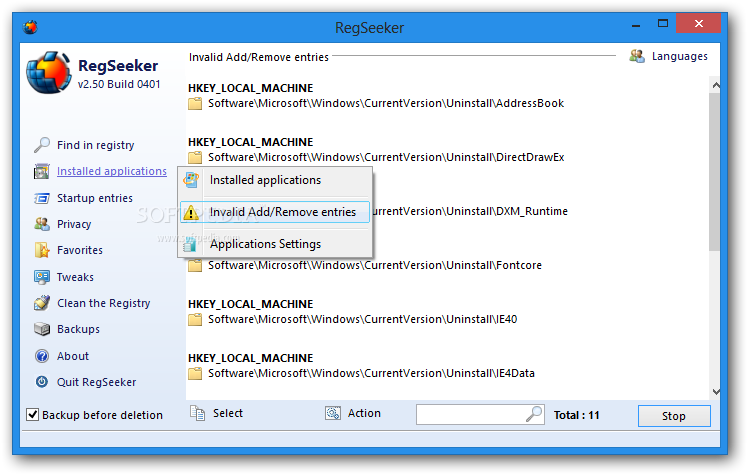
Task: Open Backups section
Action: pos(78,329)
